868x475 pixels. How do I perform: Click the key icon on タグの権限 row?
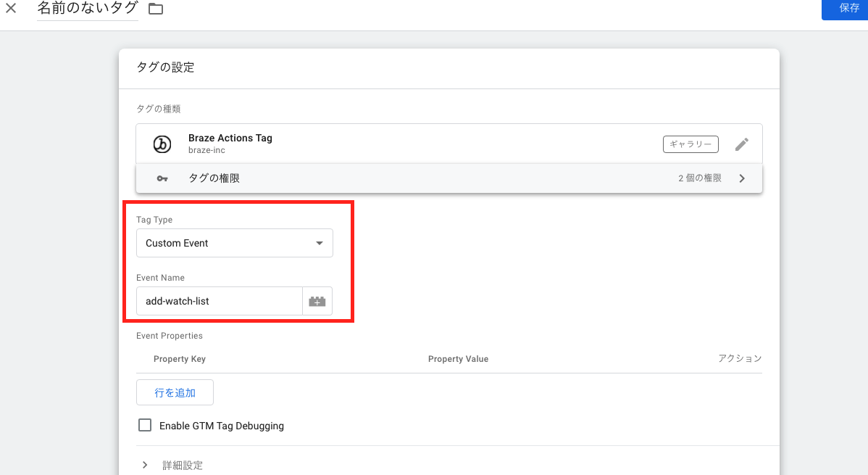coord(161,178)
